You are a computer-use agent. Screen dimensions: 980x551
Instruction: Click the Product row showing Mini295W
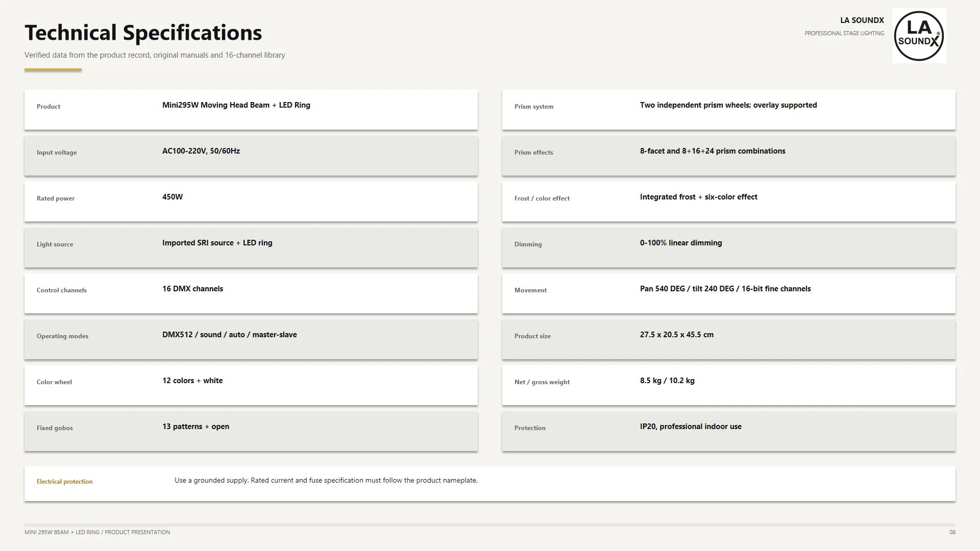click(x=251, y=110)
